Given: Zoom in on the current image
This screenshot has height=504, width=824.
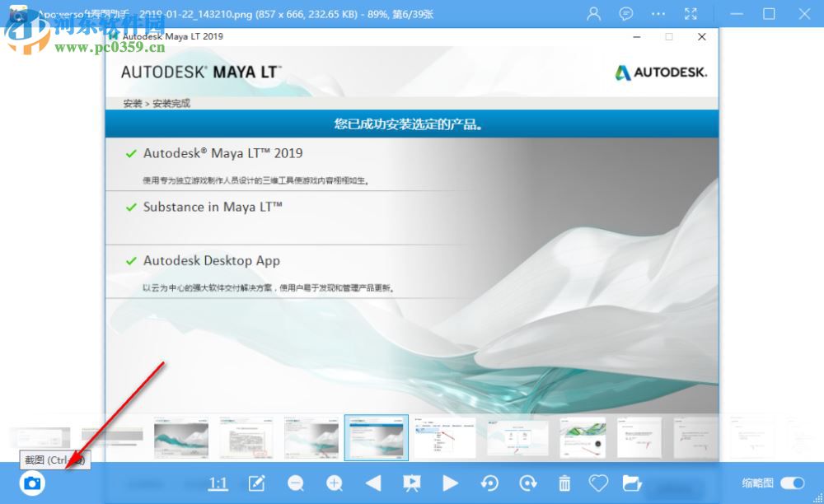Looking at the screenshot, I should tap(335, 483).
